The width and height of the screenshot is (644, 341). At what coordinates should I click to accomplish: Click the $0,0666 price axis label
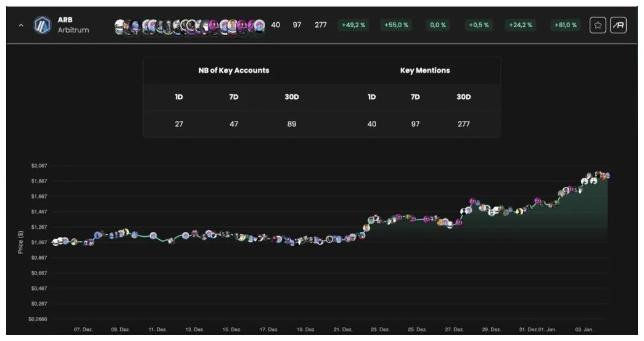(38, 319)
